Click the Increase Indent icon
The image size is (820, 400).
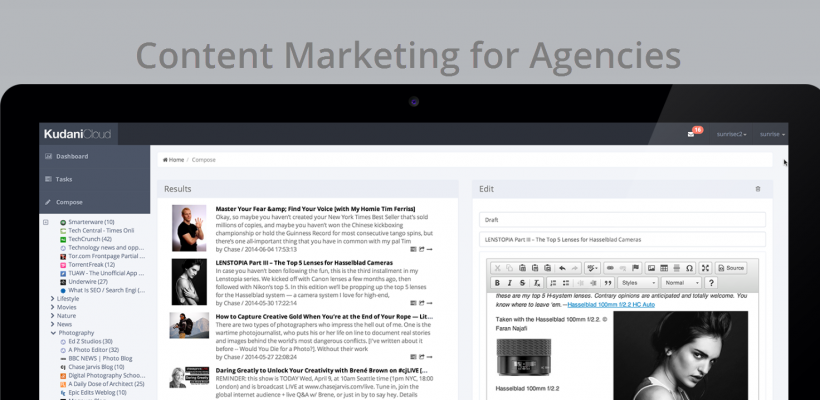click(x=593, y=283)
